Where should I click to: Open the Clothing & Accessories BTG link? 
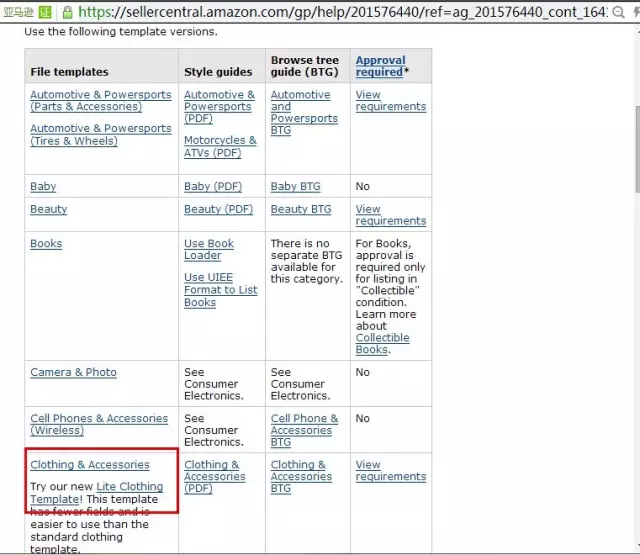(x=301, y=476)
